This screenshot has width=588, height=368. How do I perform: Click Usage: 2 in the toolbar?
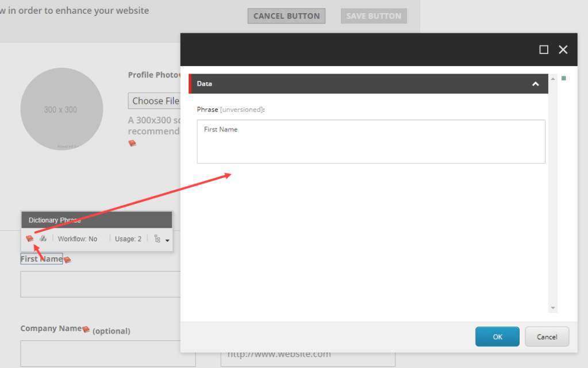point(128,239)
